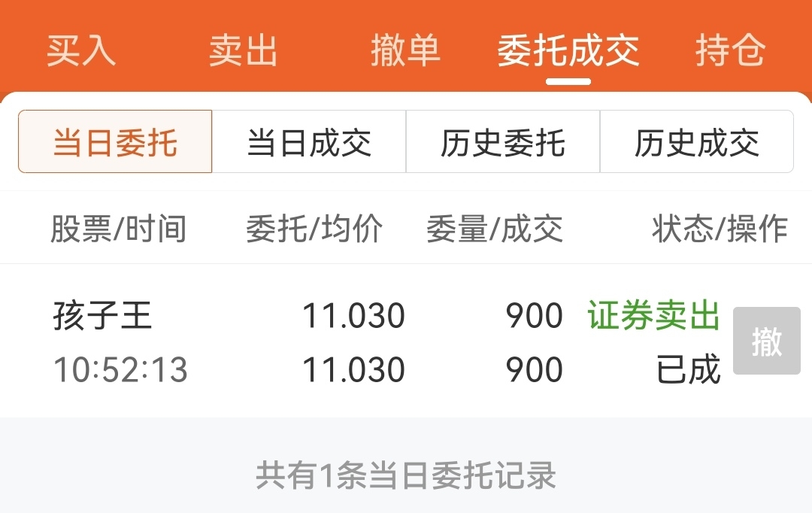Click the 已成 status text
Image resolution: width=812 pixels, height=513 pixels.
[688, 369]
